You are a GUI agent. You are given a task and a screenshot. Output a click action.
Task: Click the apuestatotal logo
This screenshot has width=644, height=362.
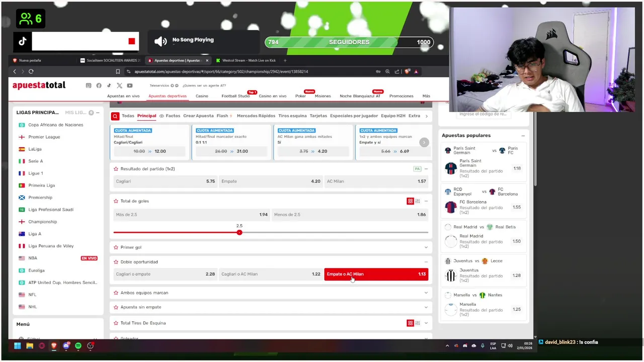tap(39, 85)
